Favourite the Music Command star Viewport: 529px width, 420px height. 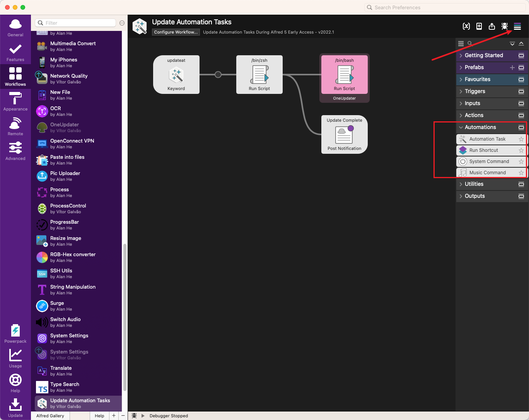[521, 173]
